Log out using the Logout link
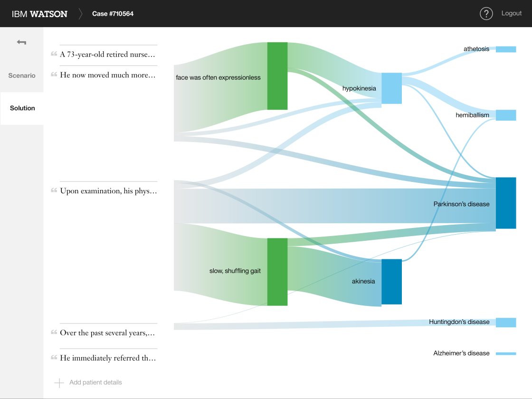The image size is (532, 399). click(511, 13)
